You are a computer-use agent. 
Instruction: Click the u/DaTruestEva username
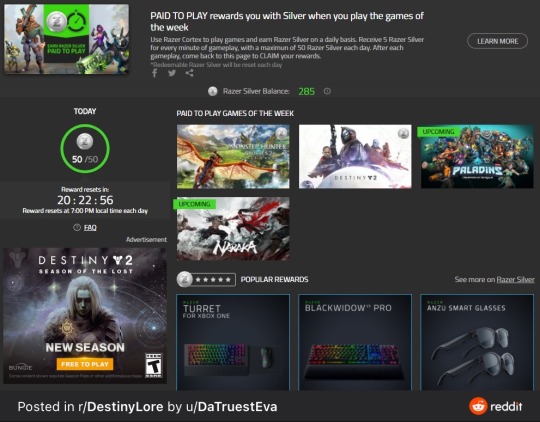[x=231, y=406]
